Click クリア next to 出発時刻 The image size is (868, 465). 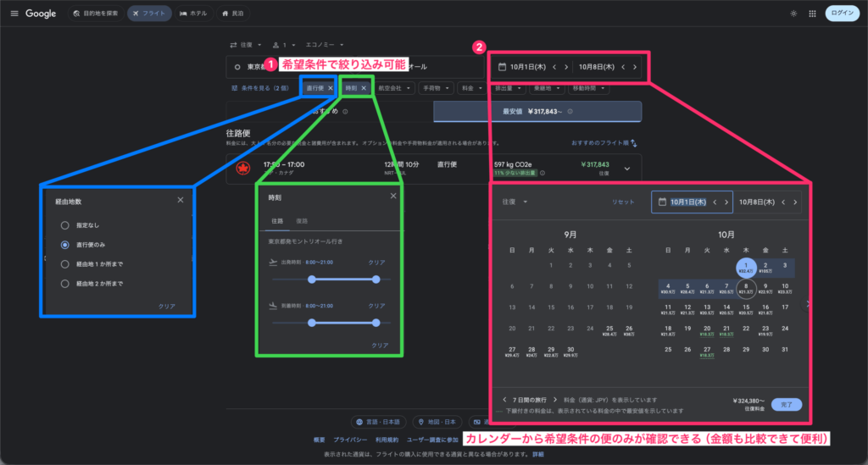click(376, 263)
